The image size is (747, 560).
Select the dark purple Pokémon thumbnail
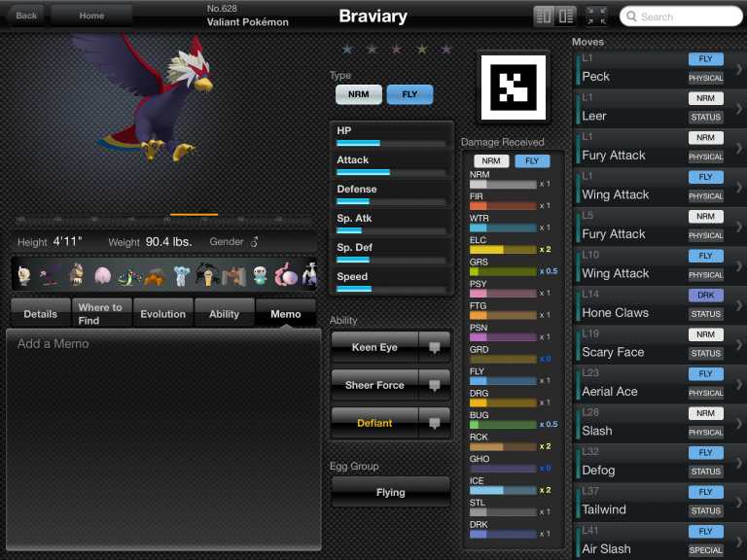pyautogui.click(x=50, y=275)
